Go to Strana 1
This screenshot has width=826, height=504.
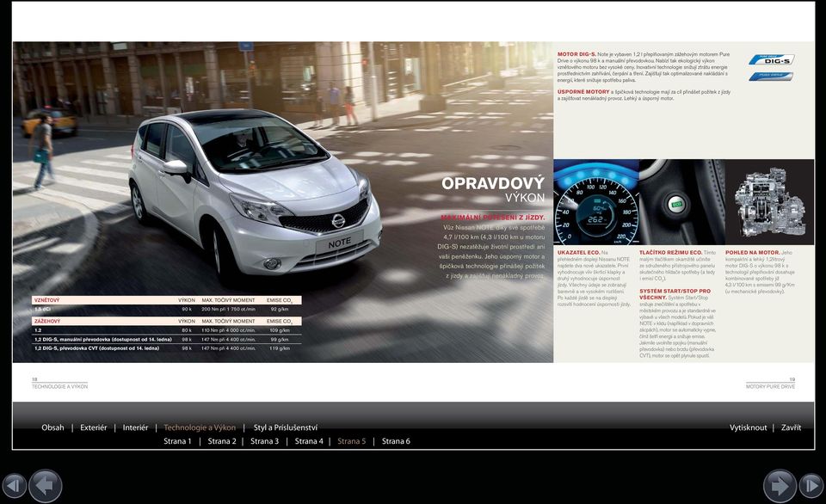(x=177, y=441)
